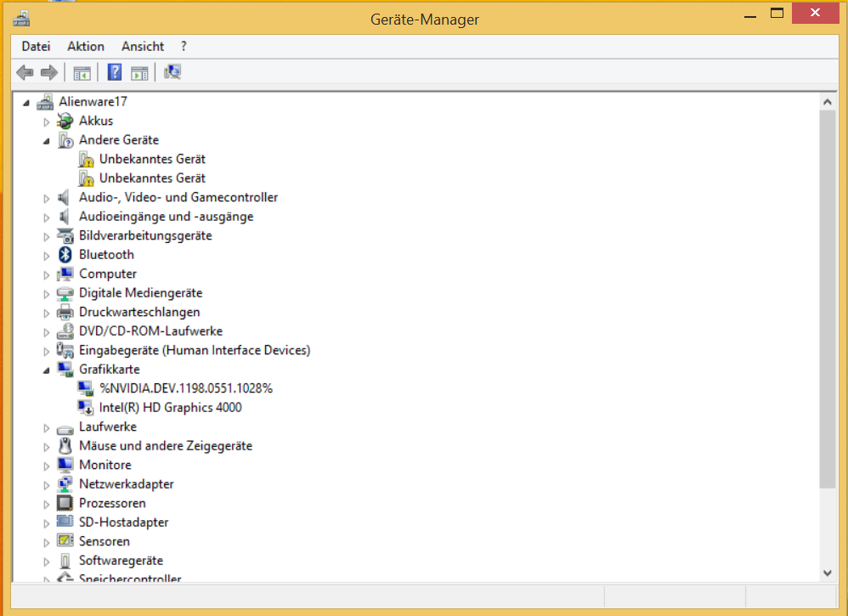Click the Andere Geräte category icon
The image size is (848, 616).
coord(65,140)
